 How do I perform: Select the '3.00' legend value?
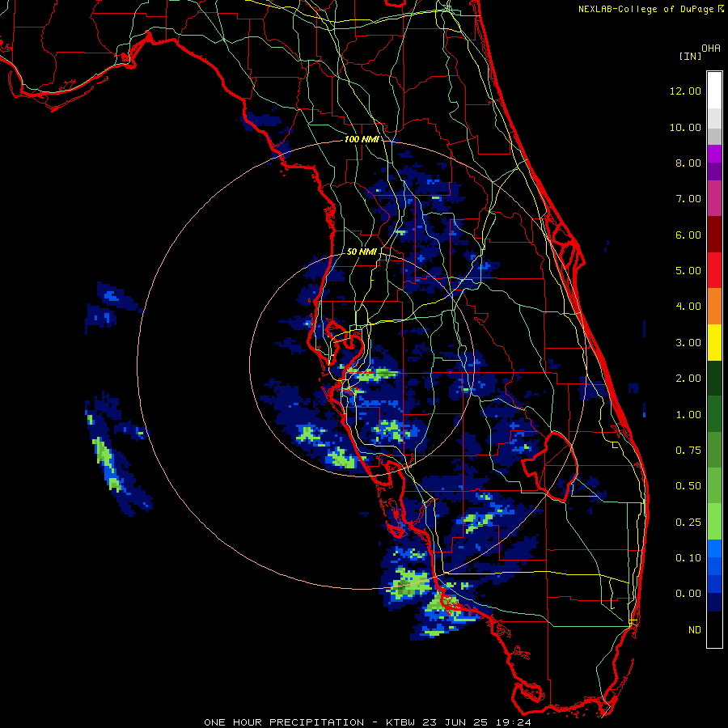[688, 343]
